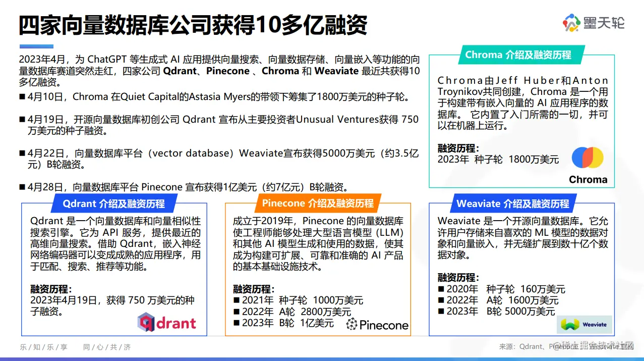Click the 融资历程 heading in the Pinecone box
644x361 pixels.
254,289
